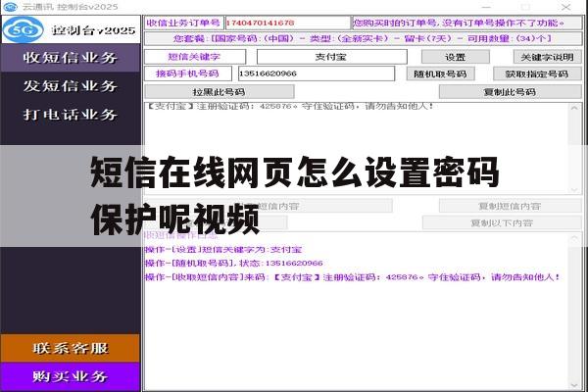Viewport: 588px width, 392px height.
Task: Open the 收短信业务 section
Action: point(71,58)
